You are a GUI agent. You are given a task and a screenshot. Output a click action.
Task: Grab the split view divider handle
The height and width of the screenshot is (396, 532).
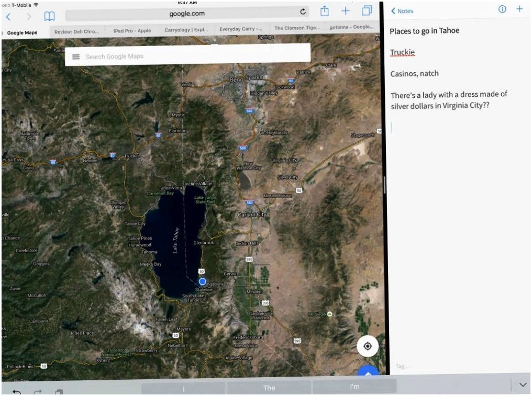click(384, 185)
